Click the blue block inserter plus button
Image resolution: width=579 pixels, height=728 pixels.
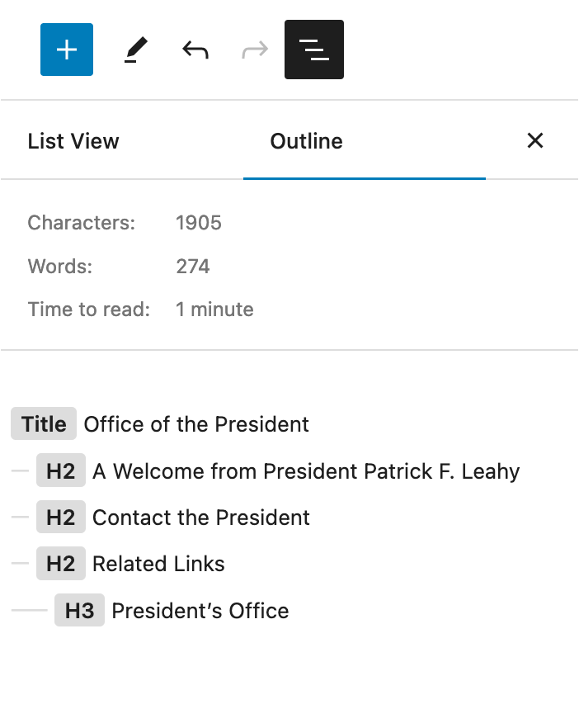pyautogui.click(x=67, y=50)
